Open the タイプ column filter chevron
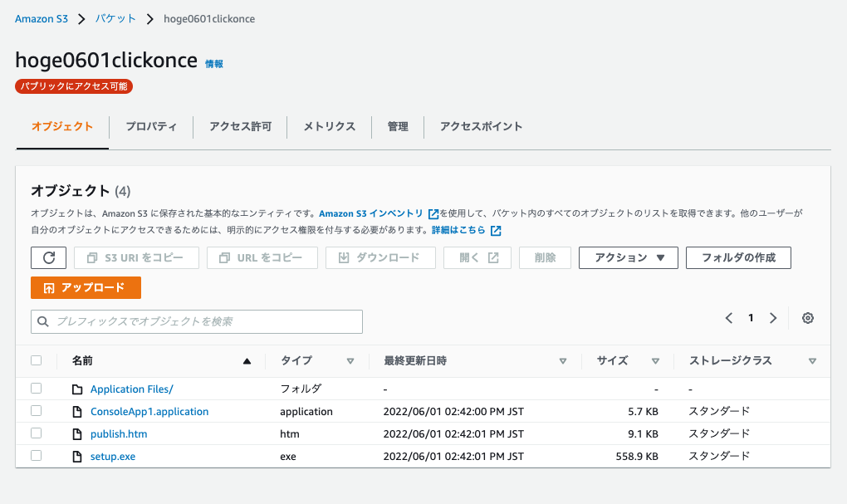The image size is (847, 504). coord(350,360)
